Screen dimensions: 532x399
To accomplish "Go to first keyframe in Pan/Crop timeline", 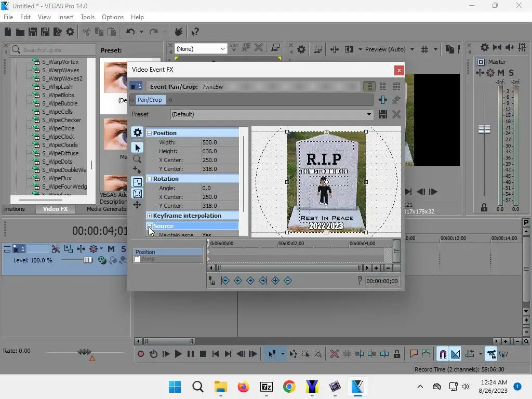I will pyautogui.click(x=225, y=281).
